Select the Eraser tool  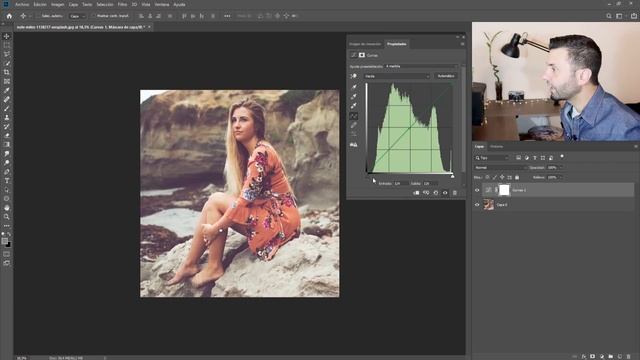click(7, 135)
